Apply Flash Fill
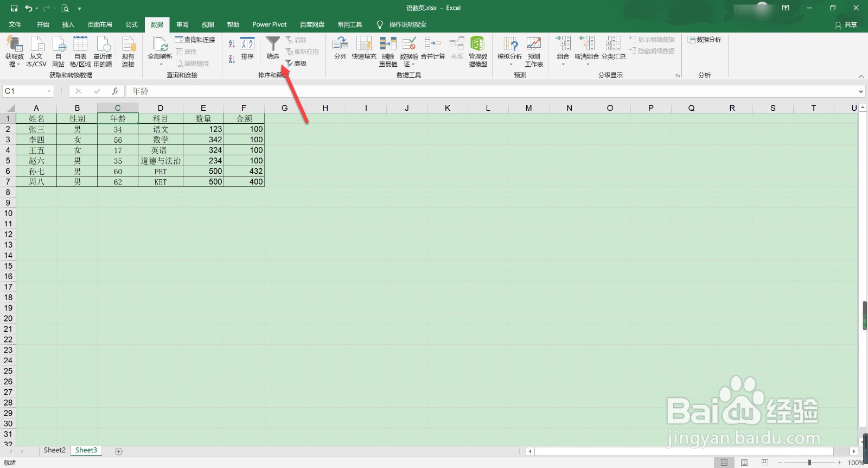The width and height of the screenshot is (868, 468). (364, 48)
